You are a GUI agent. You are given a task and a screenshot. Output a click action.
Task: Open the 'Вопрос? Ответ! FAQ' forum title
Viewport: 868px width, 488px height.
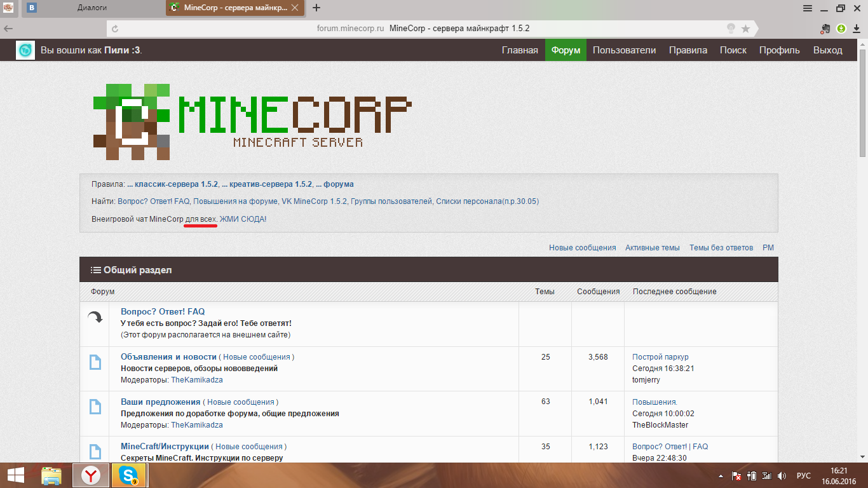tap(163, 312)
